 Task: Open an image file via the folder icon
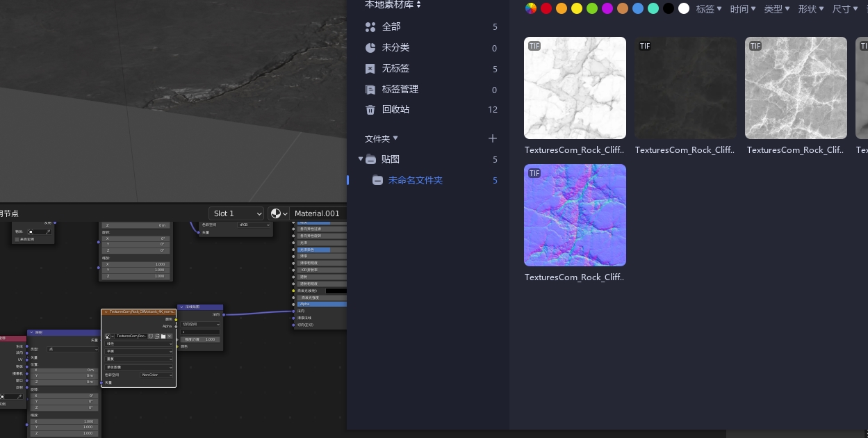(163, 336)
